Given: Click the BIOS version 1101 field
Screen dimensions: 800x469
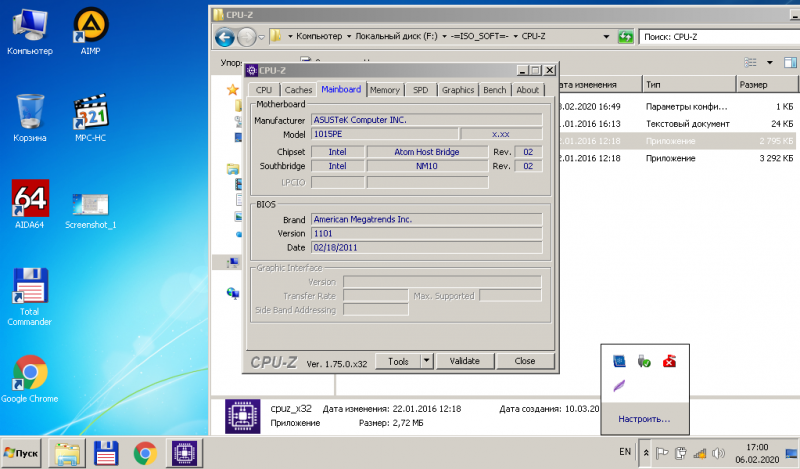Looking at the screenshot, I should point(427,233).
